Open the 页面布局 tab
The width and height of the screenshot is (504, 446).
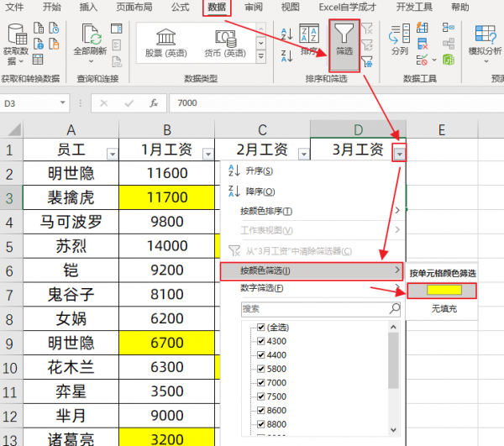click(134, 7)
